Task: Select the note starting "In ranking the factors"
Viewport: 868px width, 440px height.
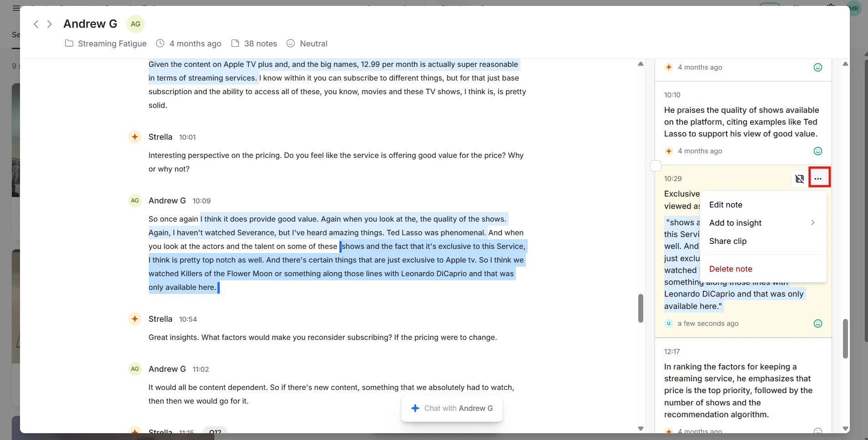Action: (x=743, y=385)
